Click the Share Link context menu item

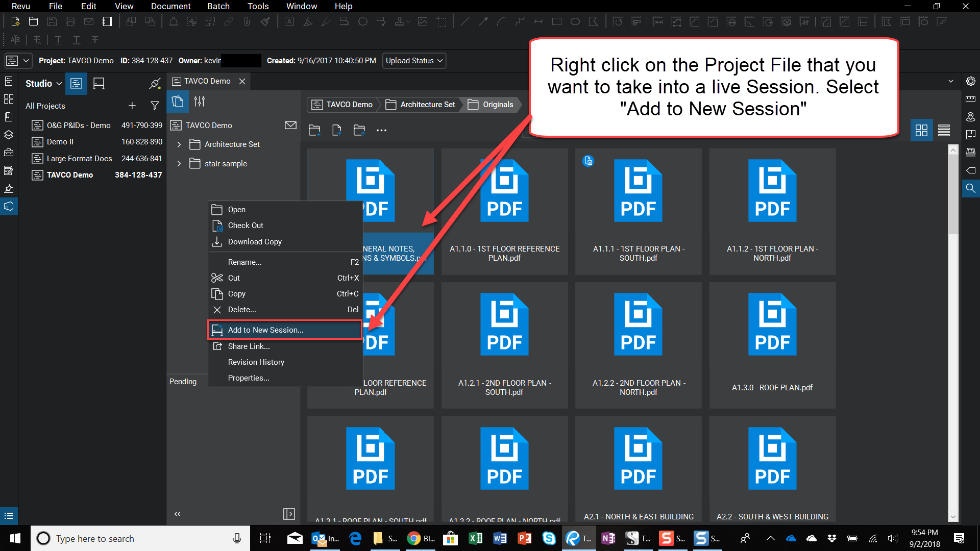pyautogui.click(x=248, y=346)
